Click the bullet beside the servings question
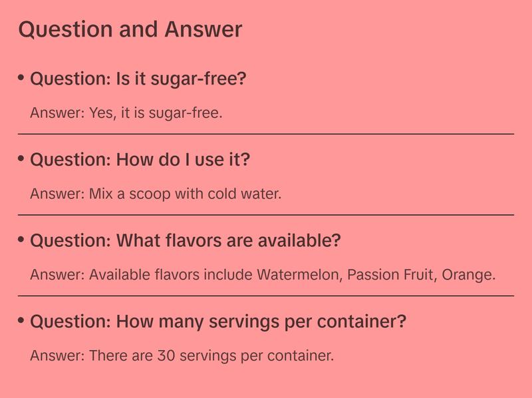Image resolution: width=532 pixels, height=398 pixels. 21,321
